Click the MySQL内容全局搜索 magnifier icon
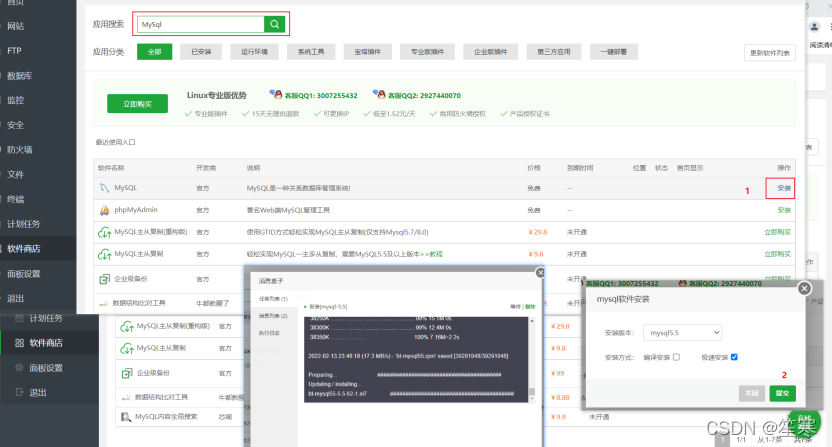 pos(125,417)
